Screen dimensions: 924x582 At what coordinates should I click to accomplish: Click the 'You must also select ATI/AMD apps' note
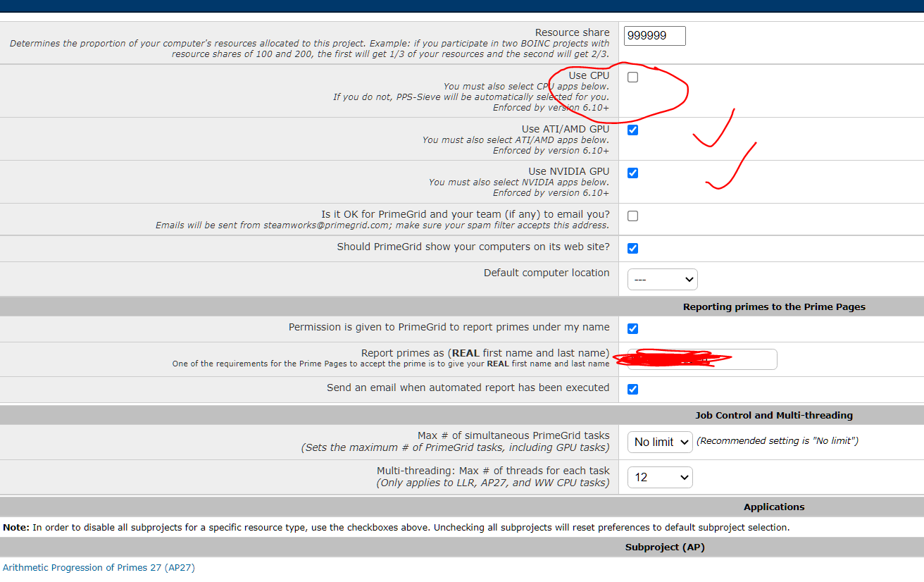click(516, 140)
